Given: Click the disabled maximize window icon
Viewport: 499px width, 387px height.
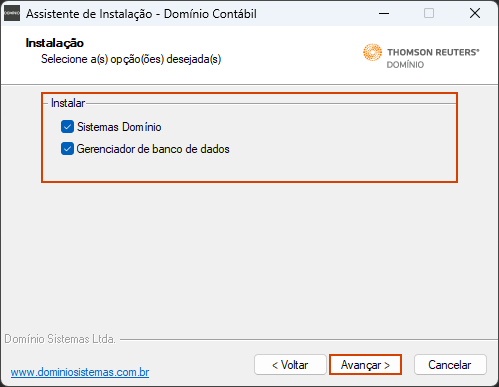Looking at the screenshot, I should (x=429, y=13).
